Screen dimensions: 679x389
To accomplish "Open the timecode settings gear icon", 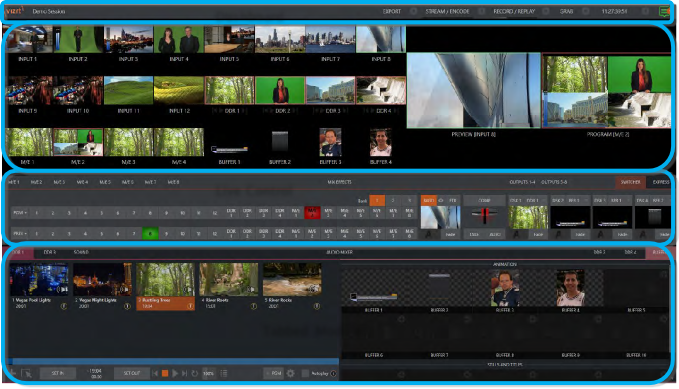I will 645,11.
